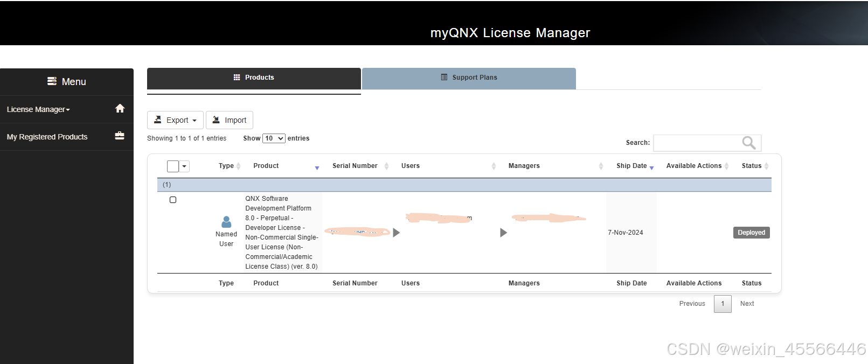
Task: Click the home icon beside License Manager
Action: click(120, 109)
